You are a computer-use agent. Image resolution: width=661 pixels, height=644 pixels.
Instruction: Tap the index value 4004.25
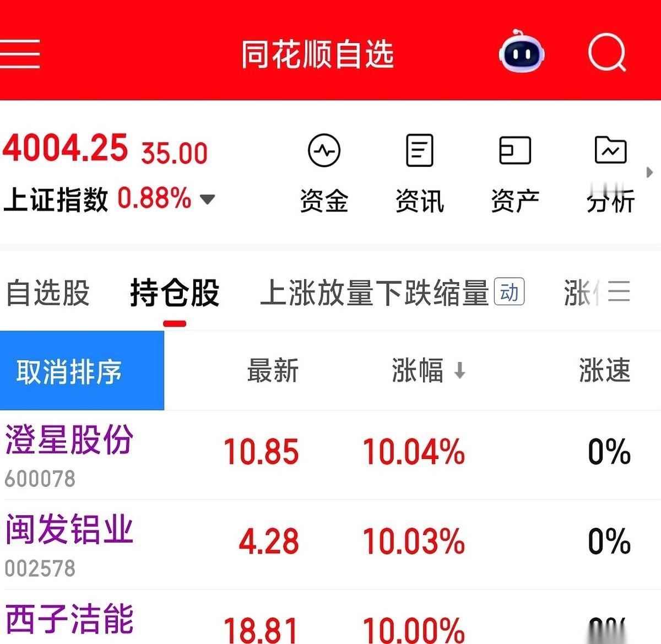[65, 148]
